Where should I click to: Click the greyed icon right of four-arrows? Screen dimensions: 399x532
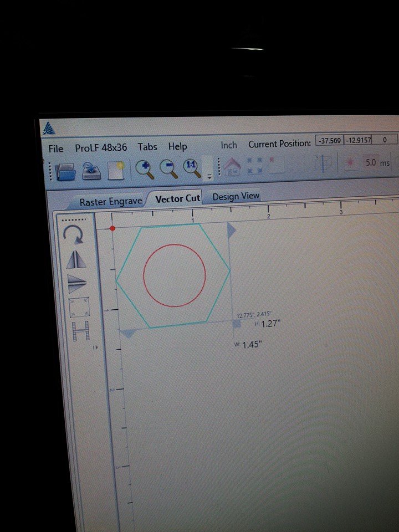(276, 165)
